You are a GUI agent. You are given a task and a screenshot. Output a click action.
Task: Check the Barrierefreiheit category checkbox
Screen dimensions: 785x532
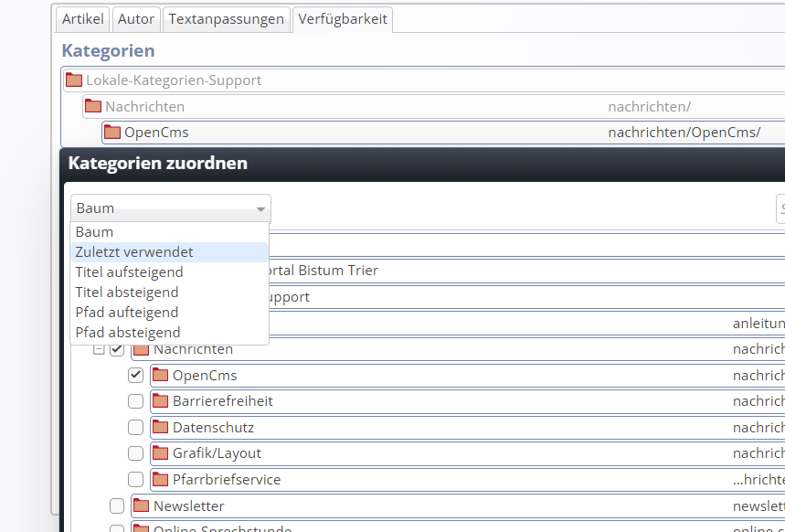pyautogui.click(x=135, y=401)
